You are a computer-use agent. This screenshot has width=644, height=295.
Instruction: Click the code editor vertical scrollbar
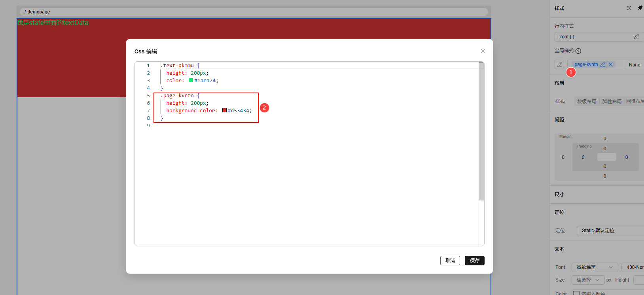pos(481,131)
